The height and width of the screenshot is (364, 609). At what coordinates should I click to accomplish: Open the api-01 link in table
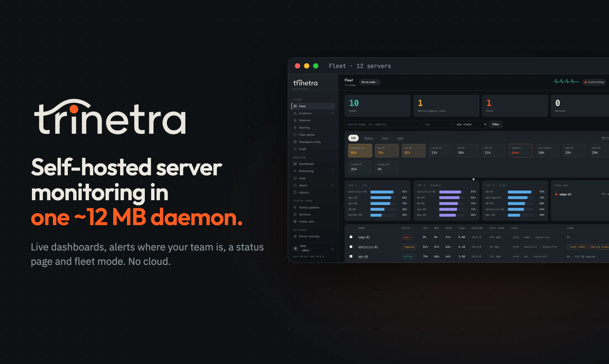click(x=363, y=256)
